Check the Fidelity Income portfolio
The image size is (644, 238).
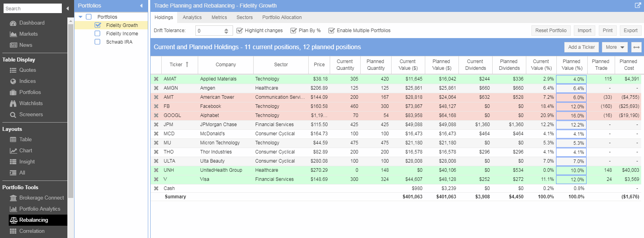[97, 33]
